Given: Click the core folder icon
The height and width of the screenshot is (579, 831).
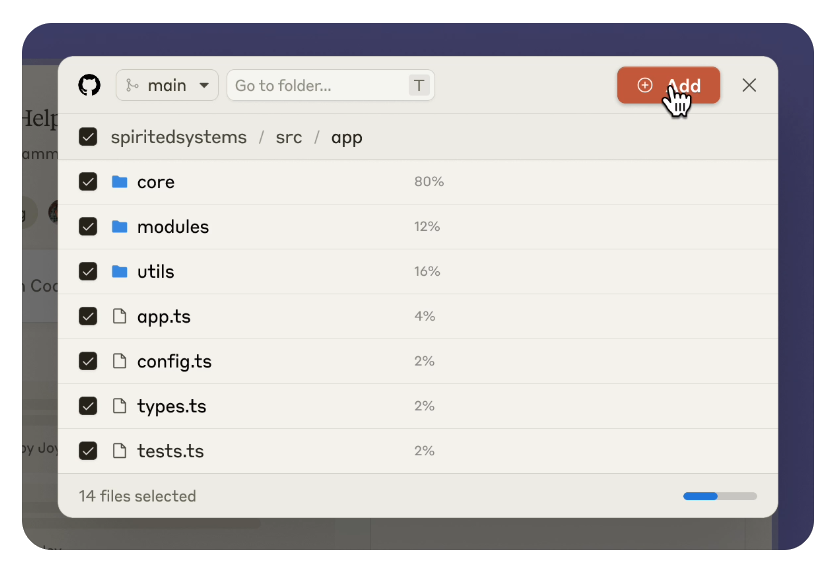Looking at the screenshot, I should (x=120, y=182).
